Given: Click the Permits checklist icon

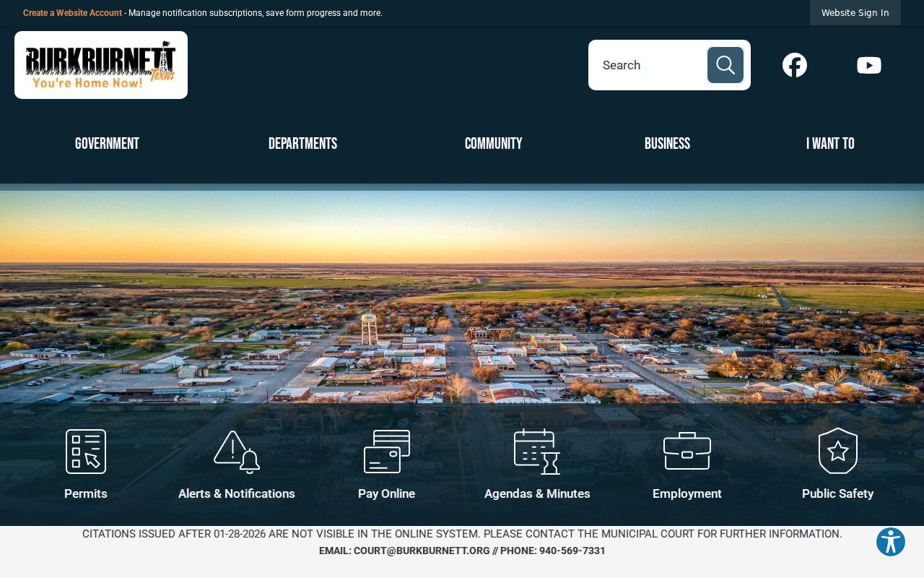Looking at the screenshot, I should (86, 452).
